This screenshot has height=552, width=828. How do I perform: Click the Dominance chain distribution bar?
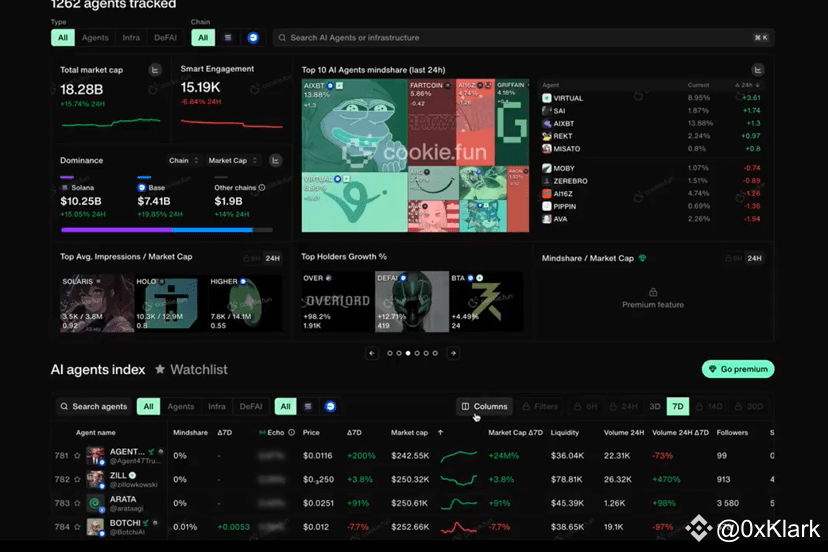[167, 230]
